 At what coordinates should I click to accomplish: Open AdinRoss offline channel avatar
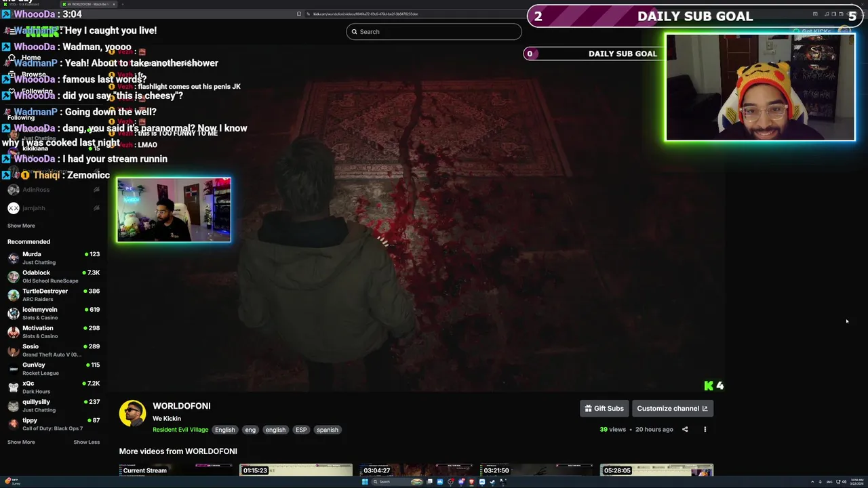point(13,190)
